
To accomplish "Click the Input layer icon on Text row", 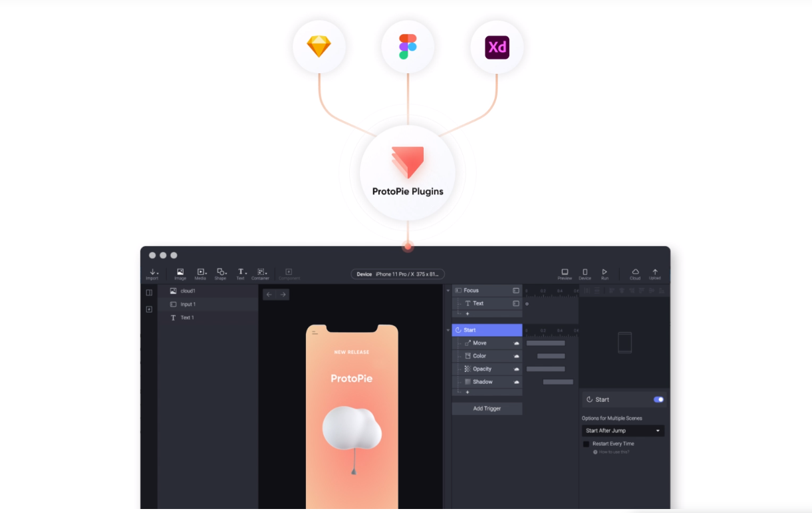I will pos(516,303).
